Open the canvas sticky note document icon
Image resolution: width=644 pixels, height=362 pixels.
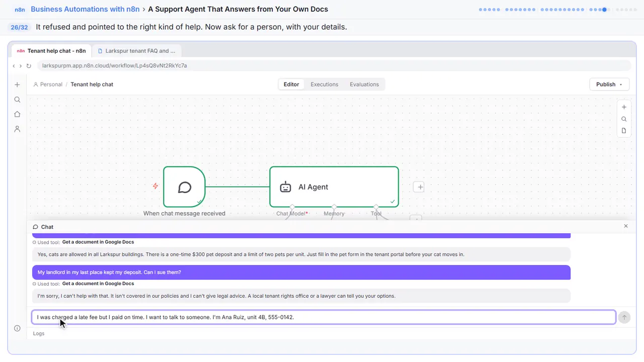click(624, 131)
